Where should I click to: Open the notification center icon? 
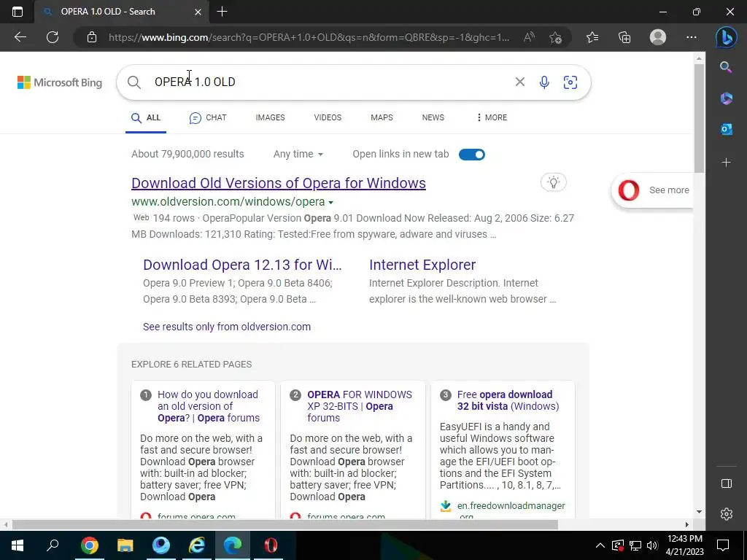[x=723, y=545]
